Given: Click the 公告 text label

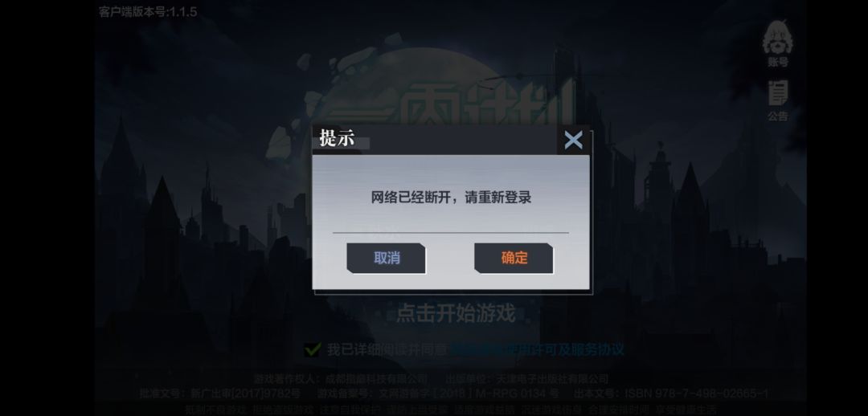Looking at the screenshot, I should point(778,116).
